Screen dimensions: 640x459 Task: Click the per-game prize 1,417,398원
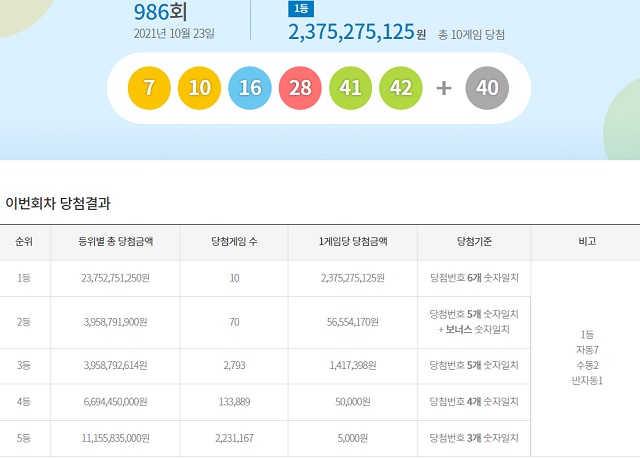(x=353, y=366)
